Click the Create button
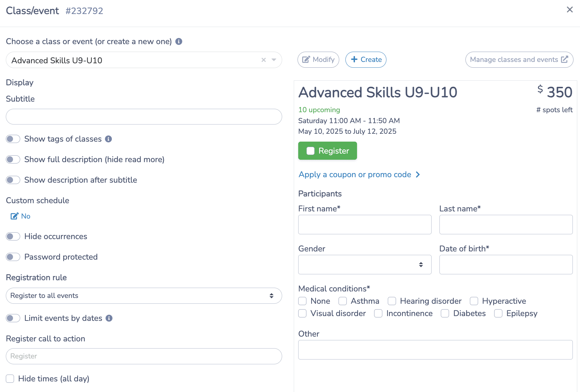The height and width of the screenshot is (392, 580). (366, 60)
